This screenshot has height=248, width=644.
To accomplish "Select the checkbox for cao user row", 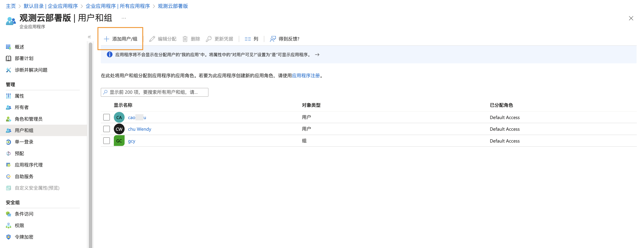I will [106, 117].
